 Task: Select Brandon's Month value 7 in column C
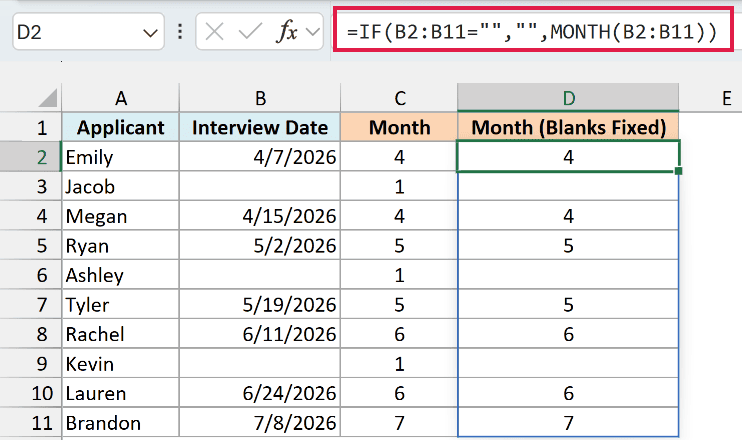pyautogui.click(x=399, y=422)
